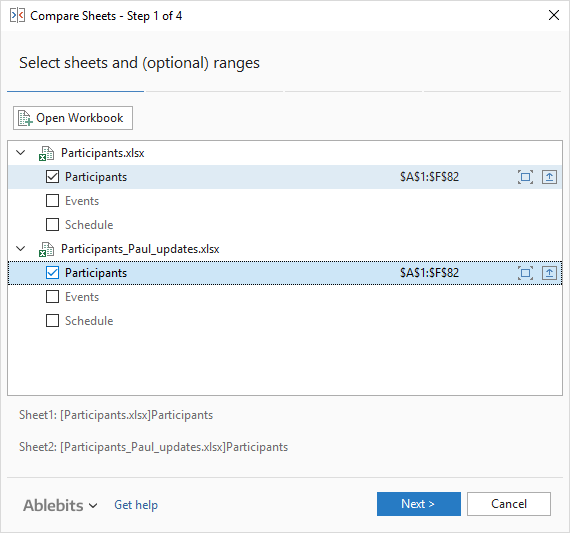This screenshot has width=570, height=533.
Task: Click the Excel file icon beside Participants.xlsx
Action: pyautogui.click(x=47, y=153)
